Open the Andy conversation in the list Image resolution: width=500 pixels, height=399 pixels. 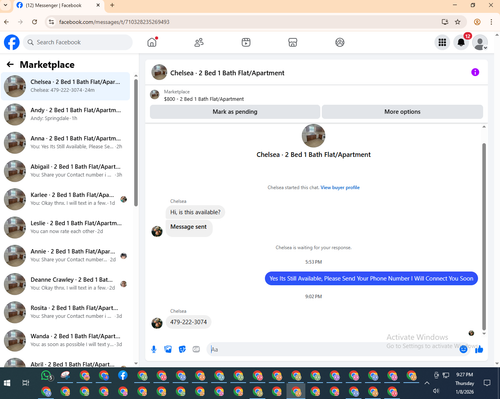click(x=66, y=114)
